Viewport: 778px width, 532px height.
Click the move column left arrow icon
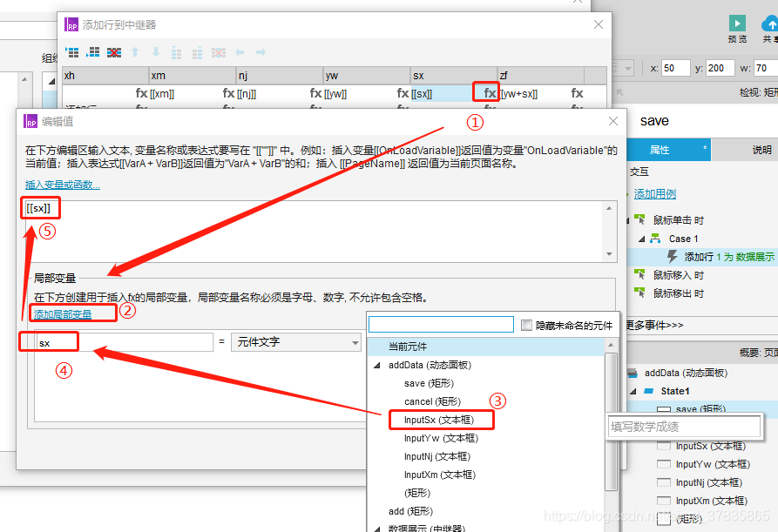[240, 52]
